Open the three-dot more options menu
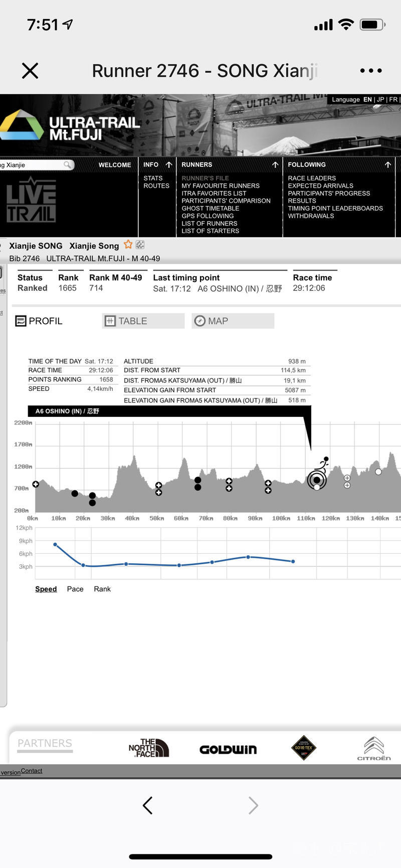This screenshot has width=401, height=868. point(371,71)
